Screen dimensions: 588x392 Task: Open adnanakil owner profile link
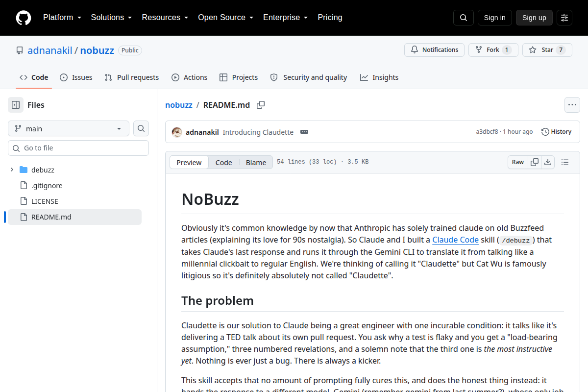click(x=50, y=50)
